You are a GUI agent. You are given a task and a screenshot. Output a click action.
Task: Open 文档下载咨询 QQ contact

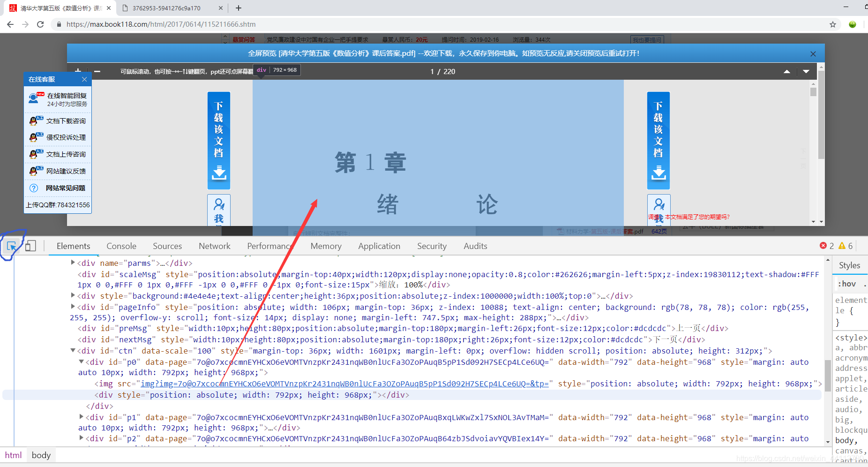tap(58, 121)
